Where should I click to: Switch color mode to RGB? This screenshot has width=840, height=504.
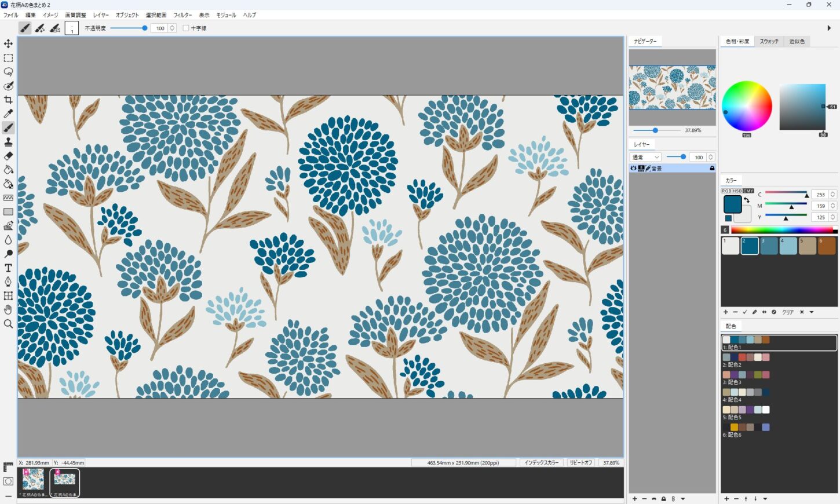point(726,191)
